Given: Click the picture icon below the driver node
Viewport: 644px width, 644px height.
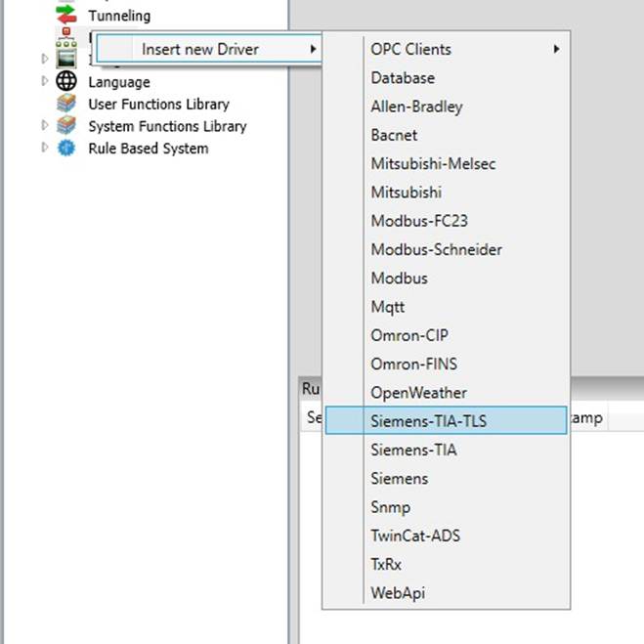Looking at the screenshot, I should click(66, 60).
